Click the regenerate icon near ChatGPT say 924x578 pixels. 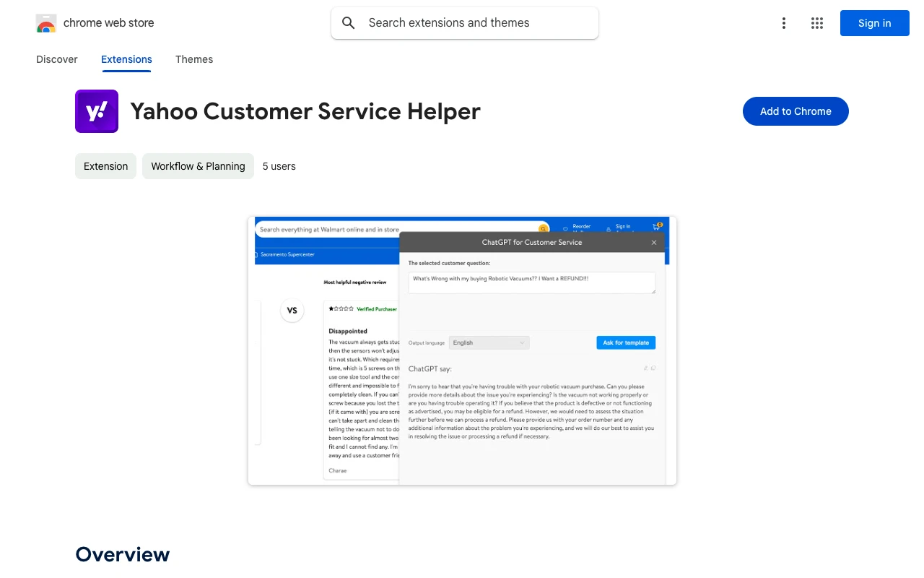(646, 368)
